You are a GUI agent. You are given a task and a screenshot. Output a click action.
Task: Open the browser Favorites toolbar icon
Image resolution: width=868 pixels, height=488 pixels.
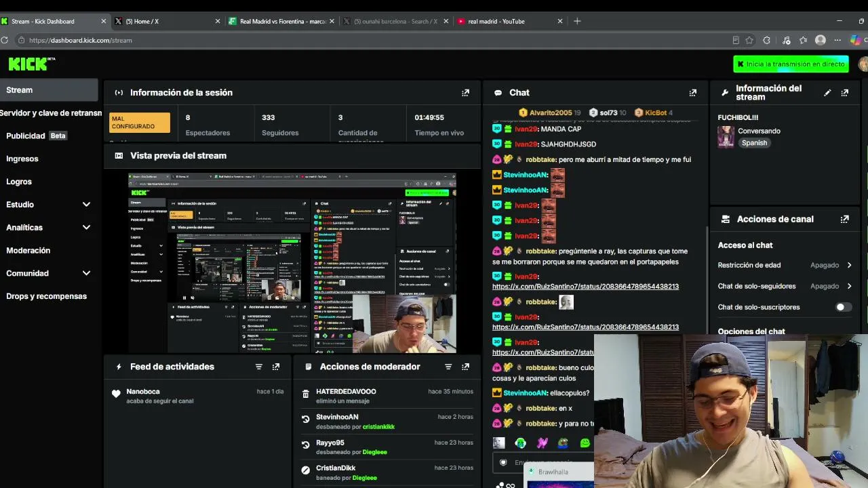click(x=803, y=40)
